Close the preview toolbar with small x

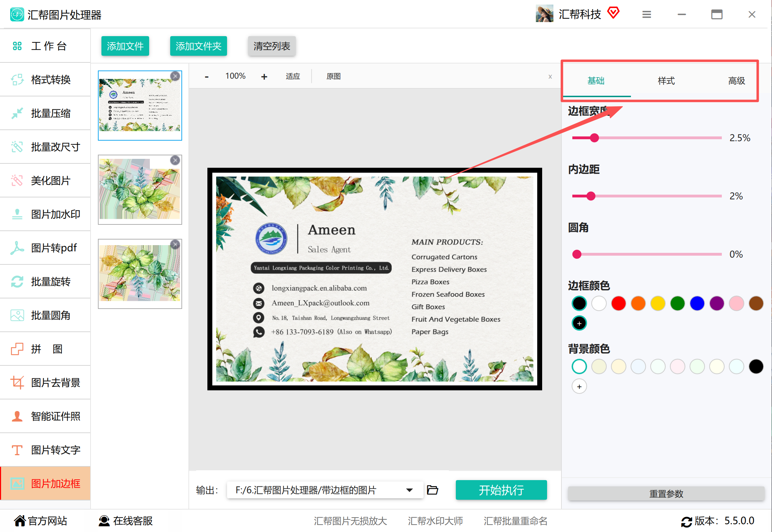tap(550, 76)
